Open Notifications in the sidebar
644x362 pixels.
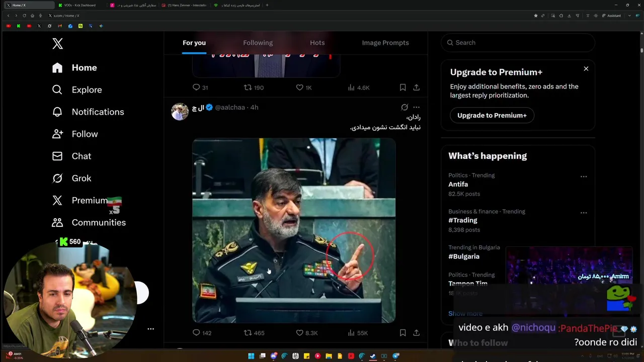pyautogui.click(x=88, y=112)
